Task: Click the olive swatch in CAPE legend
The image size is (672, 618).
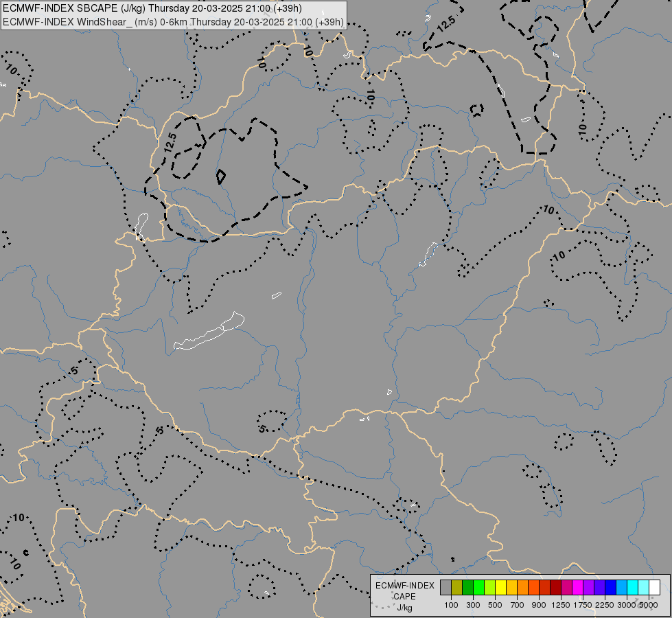Action: pos(457,587)
